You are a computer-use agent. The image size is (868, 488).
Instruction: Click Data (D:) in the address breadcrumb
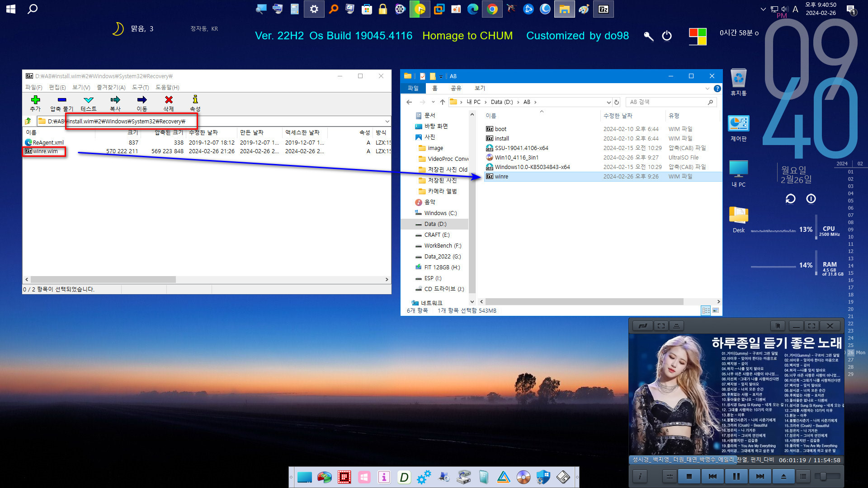502,102
